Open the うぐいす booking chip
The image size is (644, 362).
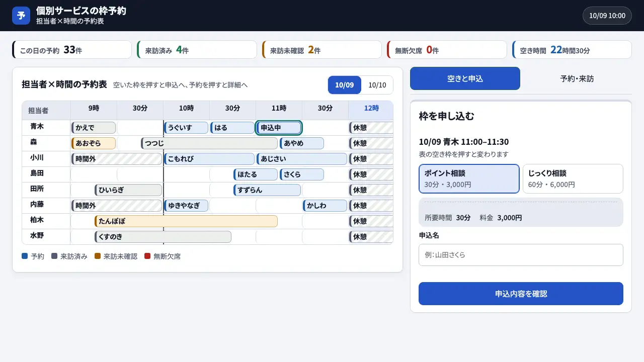[186, 128]
